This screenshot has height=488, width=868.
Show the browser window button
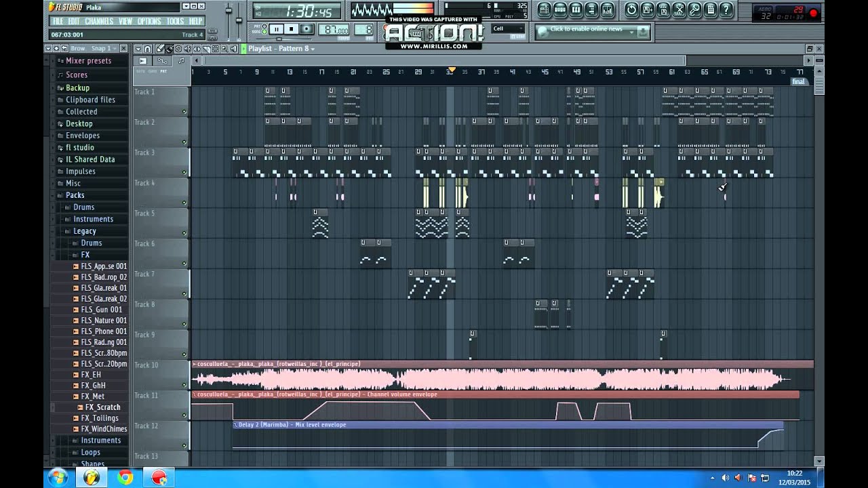[591, 9]
